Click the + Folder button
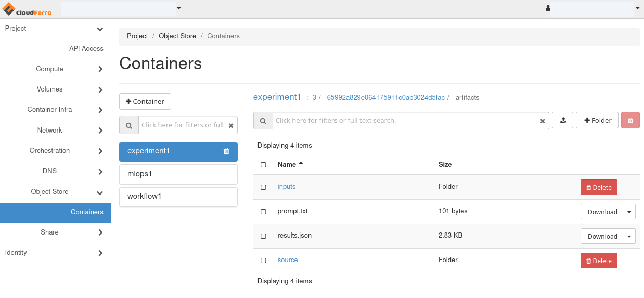Image resolution: width=644 pixels, height=298 pixels. point(597,120)
